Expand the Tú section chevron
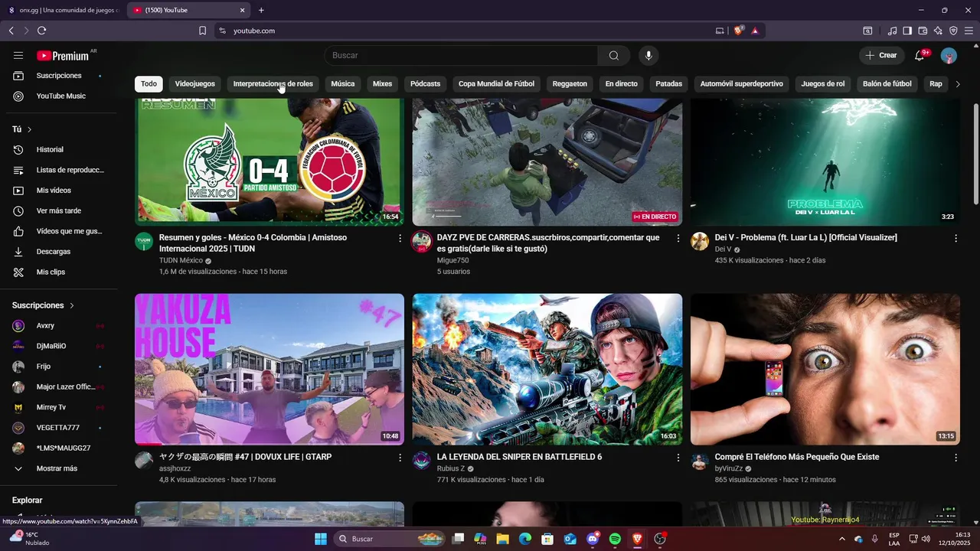Screen dimensions: 980x551 click(x=30, y=129)
